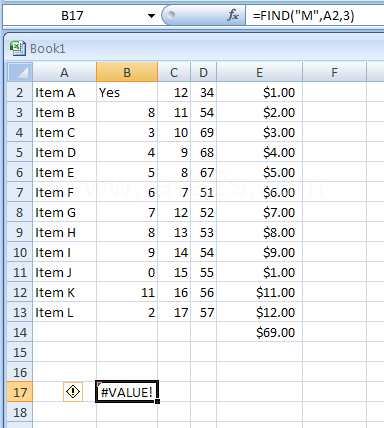Select row 17 header
Image resolution: width=384 pixels, height=428 pixels.
(20, 392)
